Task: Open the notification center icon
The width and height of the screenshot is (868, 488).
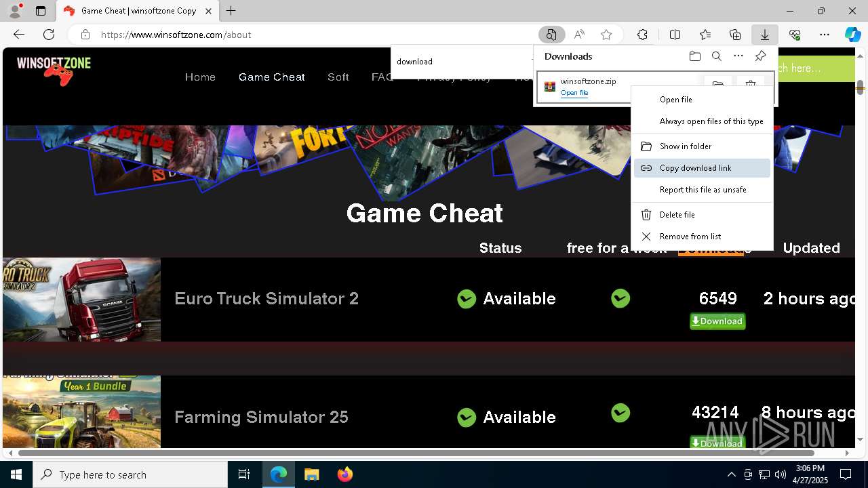Action: (846, 474)
